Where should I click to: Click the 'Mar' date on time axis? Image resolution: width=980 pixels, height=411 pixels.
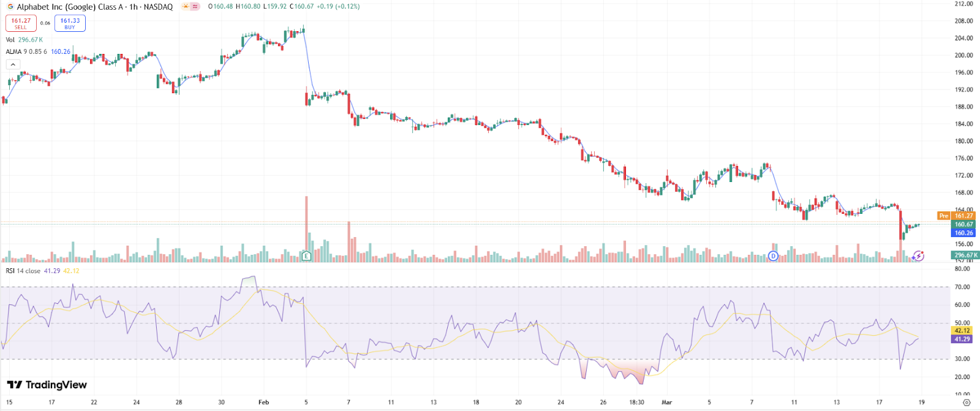point(666,402)
